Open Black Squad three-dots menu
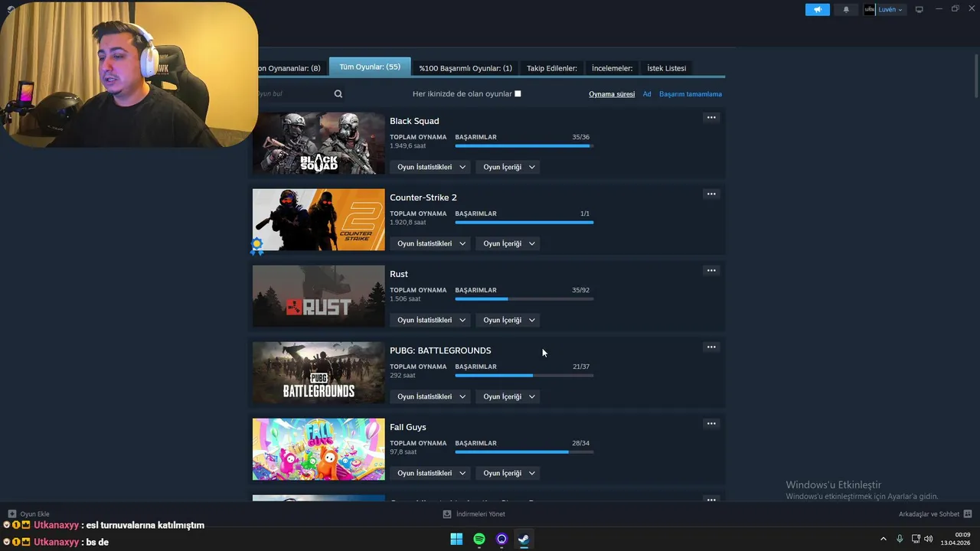Viewport: 980px width, 551px height. (711, 117)
